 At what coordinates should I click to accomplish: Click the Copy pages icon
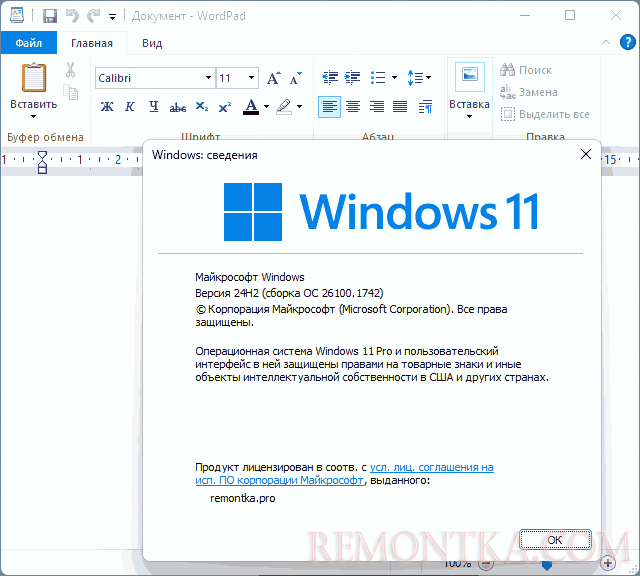tap(71, 92)
